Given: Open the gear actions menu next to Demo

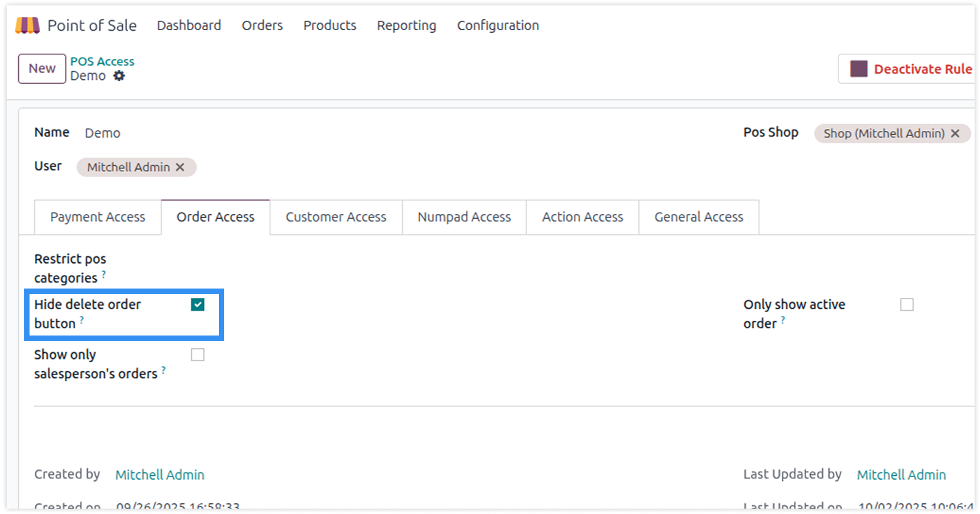Looking at the screenshot, I should (119, 76).
